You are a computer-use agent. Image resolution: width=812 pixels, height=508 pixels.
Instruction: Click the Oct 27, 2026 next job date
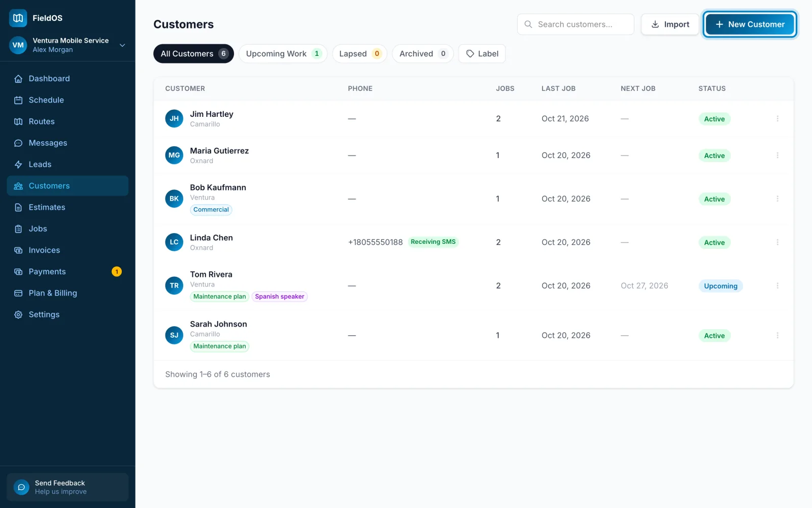645,286
